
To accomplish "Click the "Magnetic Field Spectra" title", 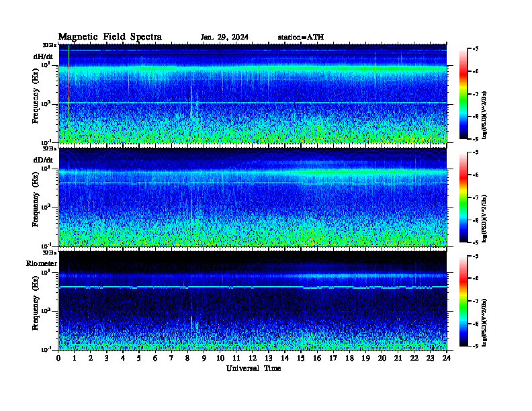I will point(110,37).
